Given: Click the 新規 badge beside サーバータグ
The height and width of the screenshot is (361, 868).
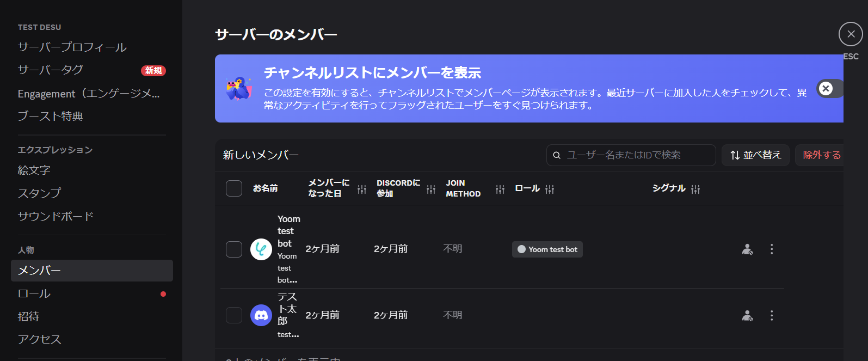Looking at the screenshot, I should point(153,70).
